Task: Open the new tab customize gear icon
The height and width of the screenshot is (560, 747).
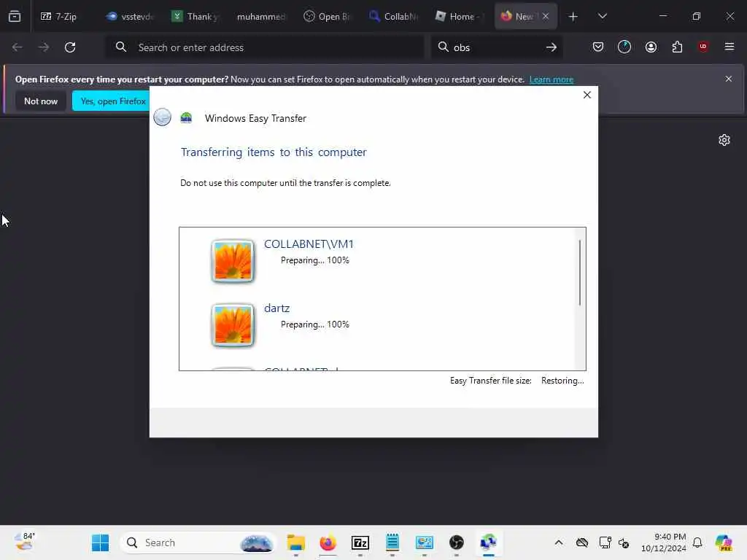Action: pos(724,140)
